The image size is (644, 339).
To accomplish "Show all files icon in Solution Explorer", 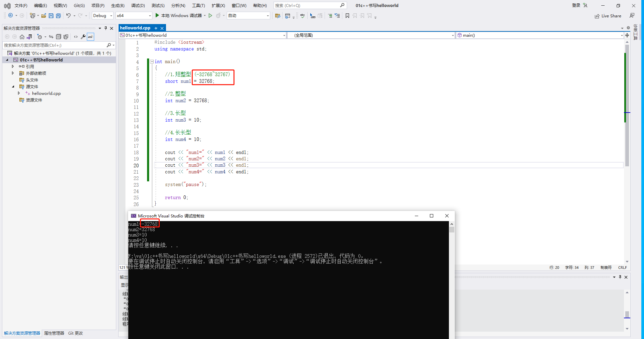I will pos(66,37).
